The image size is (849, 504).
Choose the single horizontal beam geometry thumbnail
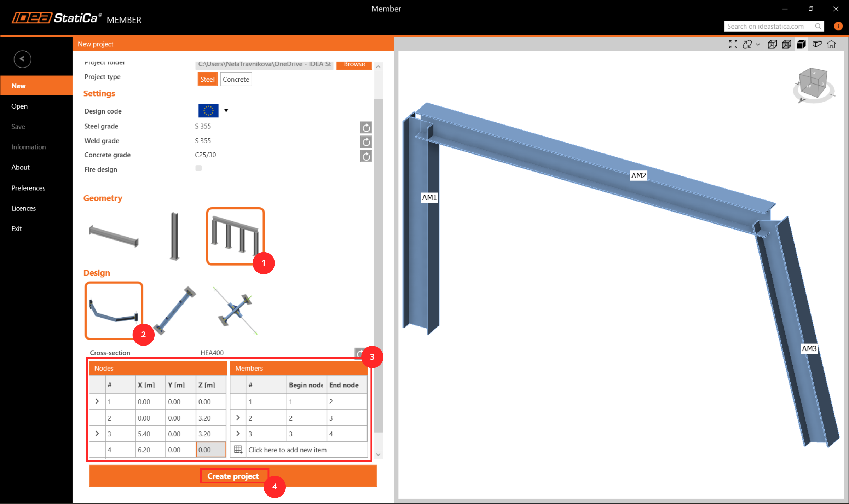pos(114,236)
